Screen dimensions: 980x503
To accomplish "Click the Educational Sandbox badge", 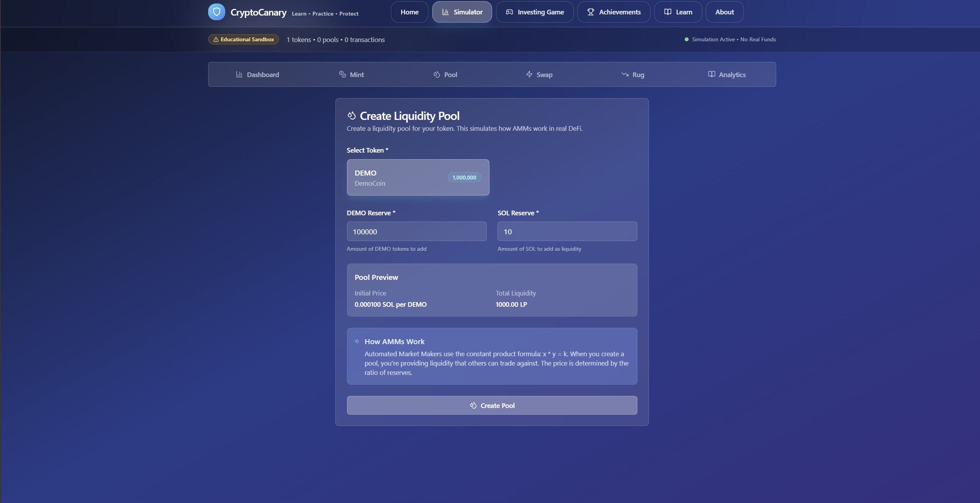I will tap(243, 39).
